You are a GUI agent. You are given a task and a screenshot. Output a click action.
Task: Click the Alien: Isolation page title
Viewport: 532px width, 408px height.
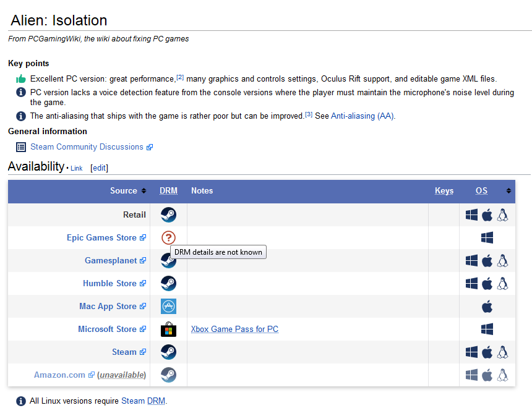pyautogui.click(x=59, y=20)
